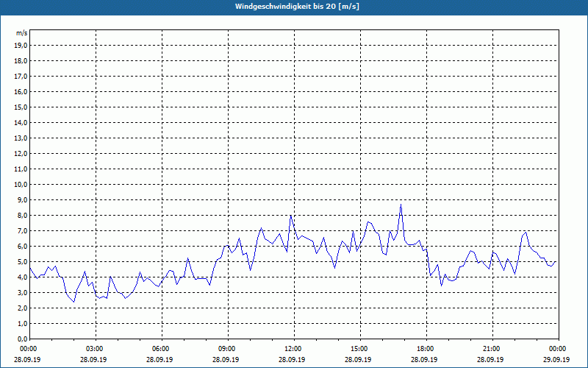Select the '7,0' y-axis value

tap(22, 231)
